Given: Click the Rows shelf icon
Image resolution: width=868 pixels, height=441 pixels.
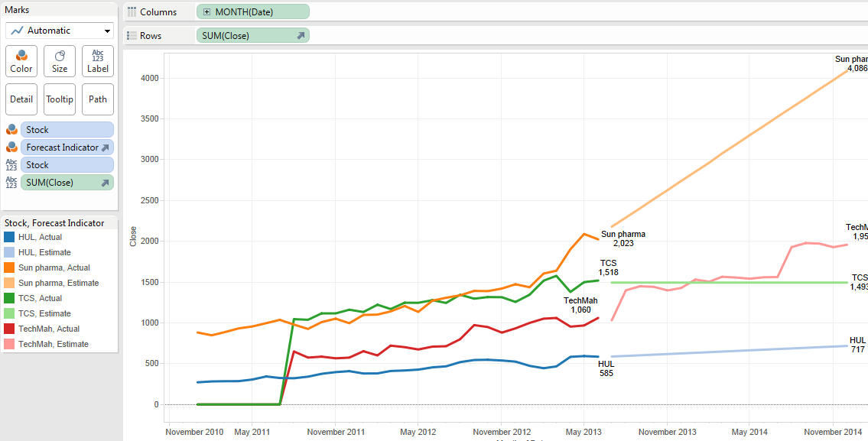Looking at the screenshot, I should 132,35.
